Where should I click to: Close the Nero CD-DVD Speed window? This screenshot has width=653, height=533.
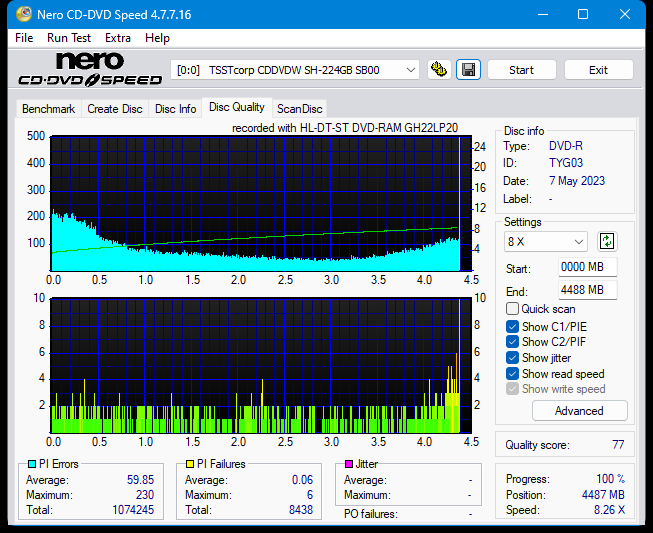627,14
